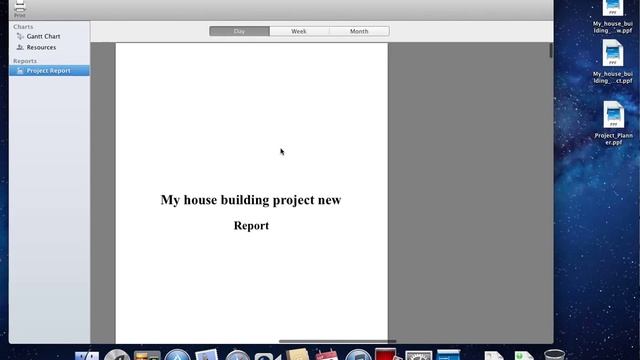Click the Resources people icon
640x360 pixels.
tap(20, 47)
